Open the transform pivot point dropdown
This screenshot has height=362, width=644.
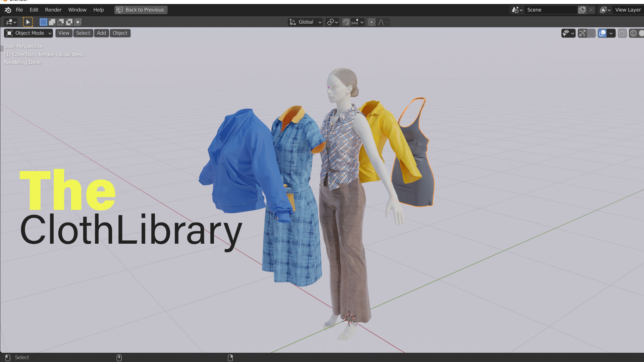click(x=332, y=22)
